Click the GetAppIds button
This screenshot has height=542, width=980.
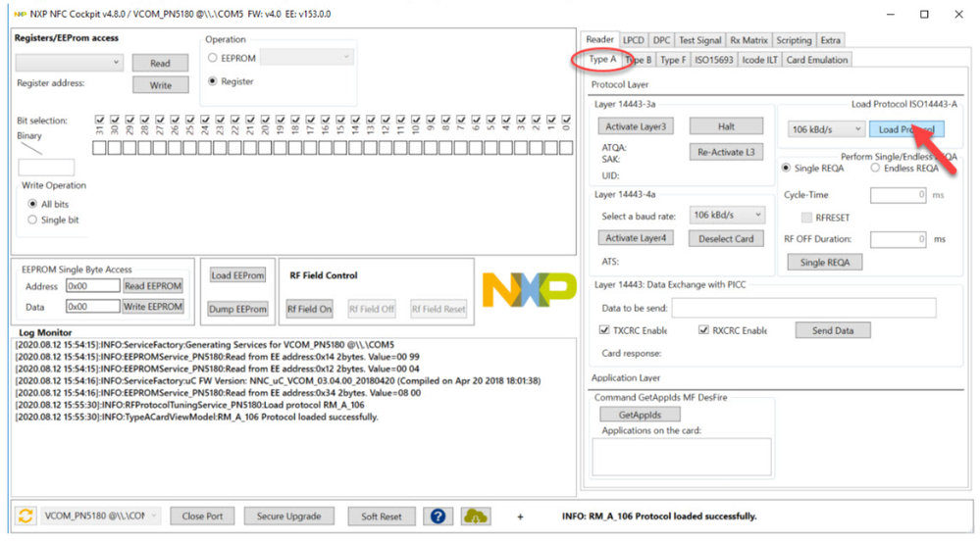click(x=640, y=414)
